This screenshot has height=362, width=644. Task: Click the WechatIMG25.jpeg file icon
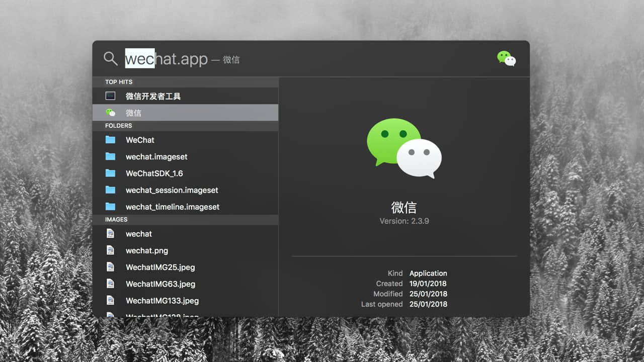point(110,267)
